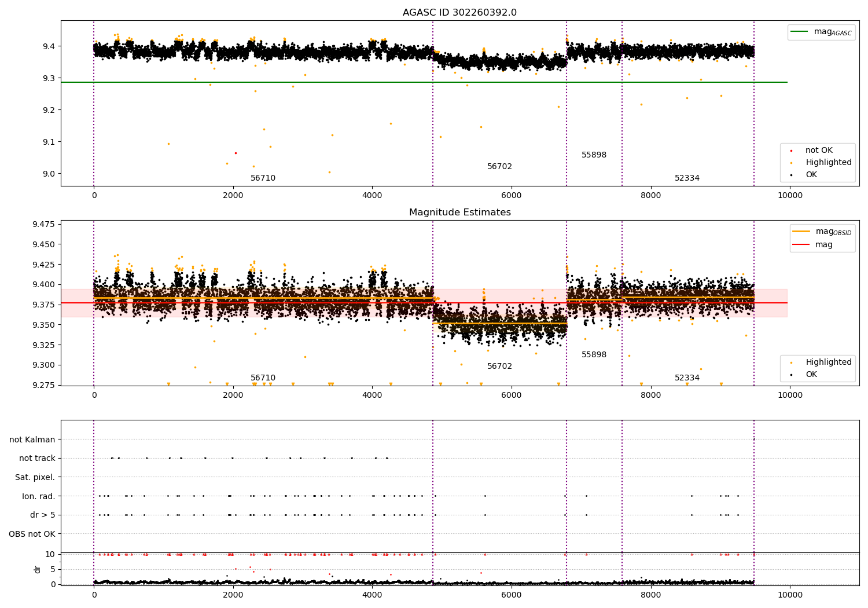Click the 'not Kalman' row label
Viewport: 868px width, 608px height.
(x=32, y=439)
